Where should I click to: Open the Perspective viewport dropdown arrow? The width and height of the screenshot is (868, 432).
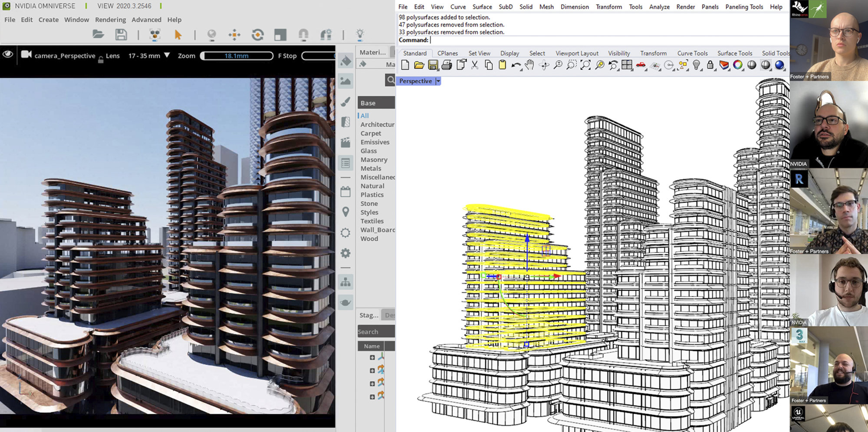(438, 81)
